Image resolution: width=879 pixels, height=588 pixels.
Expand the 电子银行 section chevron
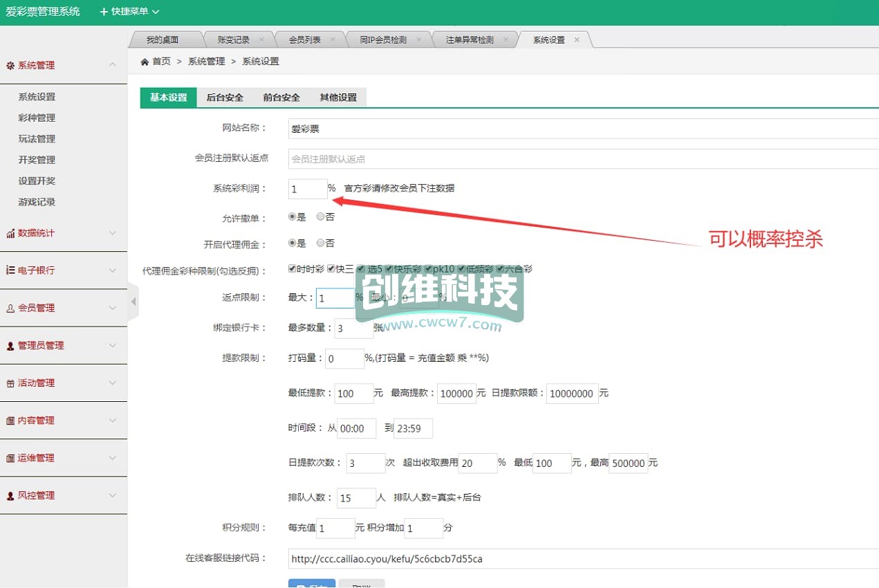click(113, 270)
